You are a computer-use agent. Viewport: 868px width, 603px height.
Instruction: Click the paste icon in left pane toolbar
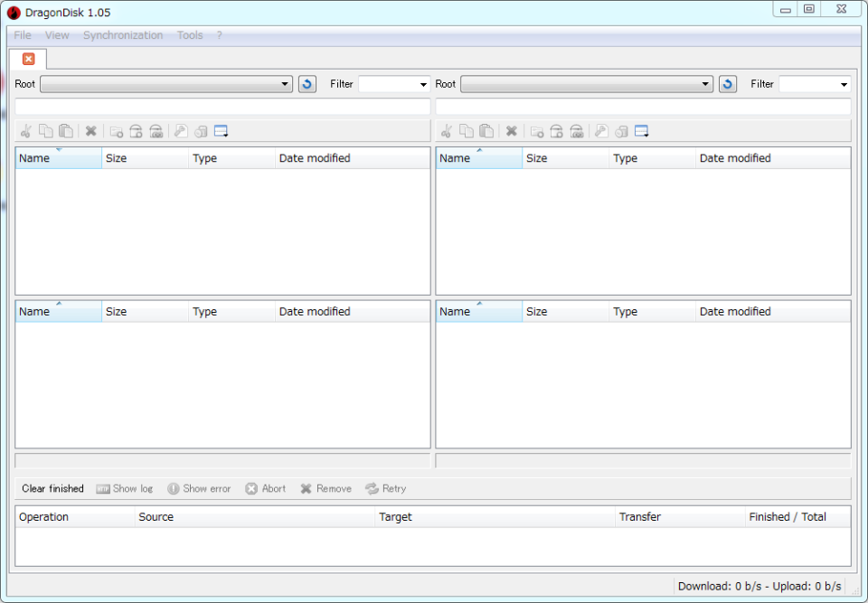pyautogui.click(x=66, y=131)
